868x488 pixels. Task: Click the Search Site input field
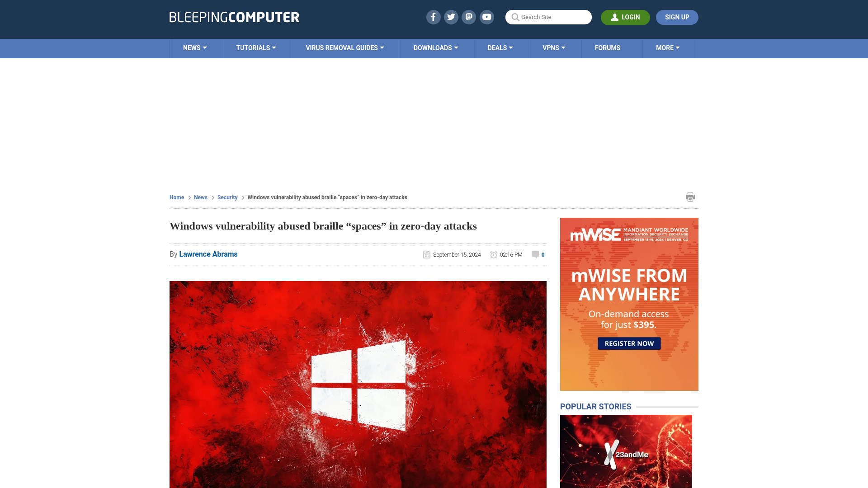click(x=548, y=17)
